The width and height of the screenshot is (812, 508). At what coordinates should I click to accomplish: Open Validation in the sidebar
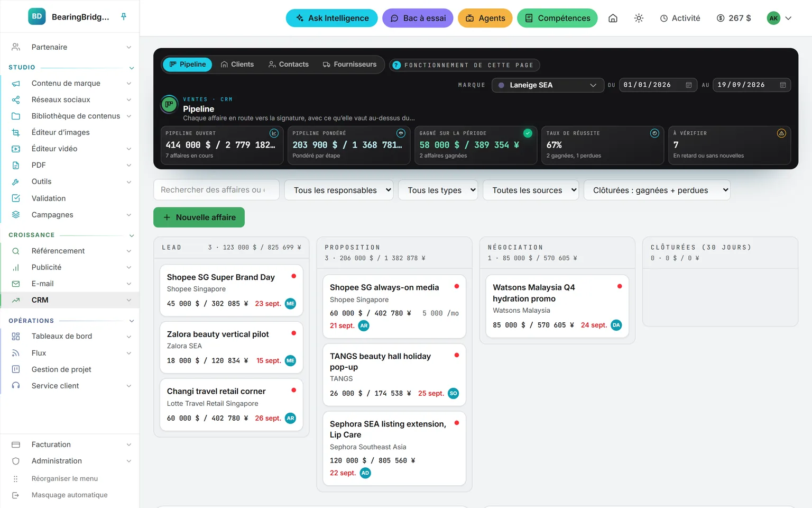70,198
